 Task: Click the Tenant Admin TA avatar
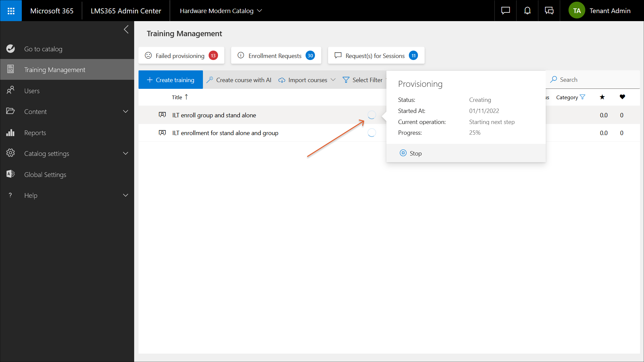click(x=577, y=11)
